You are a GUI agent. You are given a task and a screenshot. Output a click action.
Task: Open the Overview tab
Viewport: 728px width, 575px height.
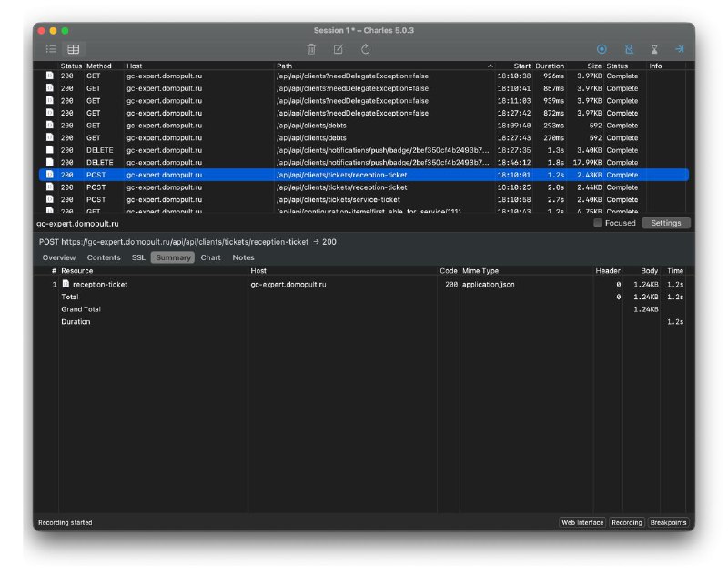point(59,257)
